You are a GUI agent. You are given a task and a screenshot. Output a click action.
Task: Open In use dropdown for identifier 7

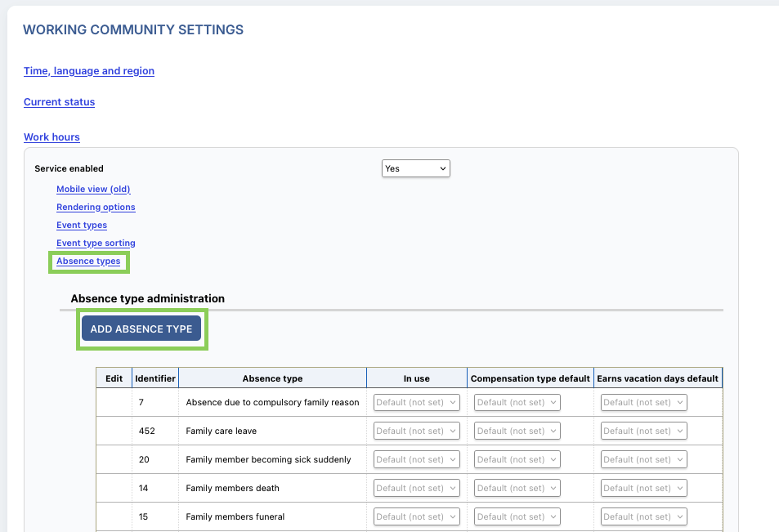click(416, 402)
